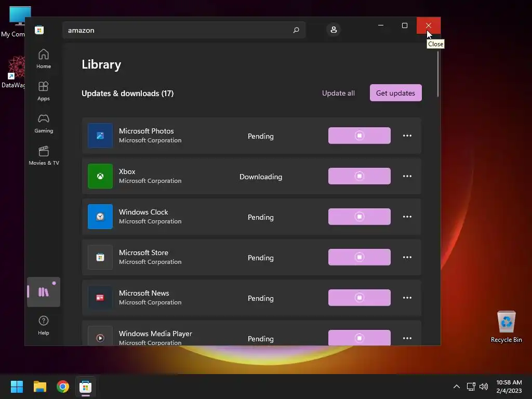Click the Windows Media Player app icon

[x=100, y=336]
